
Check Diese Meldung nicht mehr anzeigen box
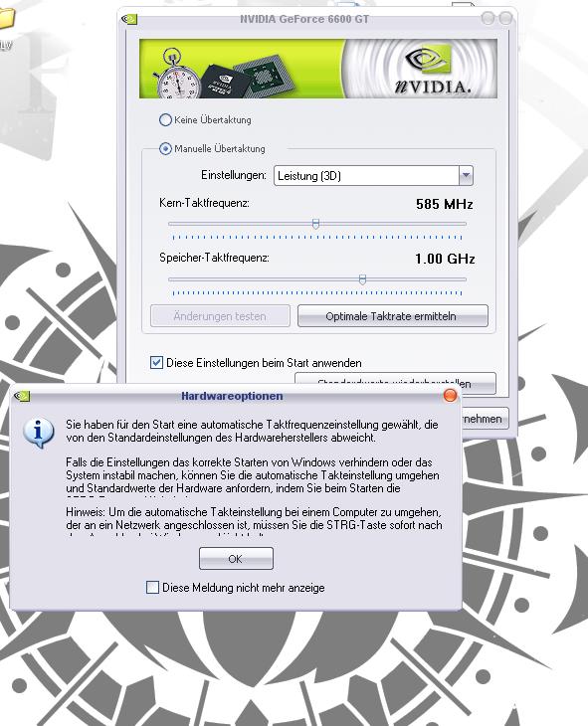pyautogui.click(x=152, y=588)
